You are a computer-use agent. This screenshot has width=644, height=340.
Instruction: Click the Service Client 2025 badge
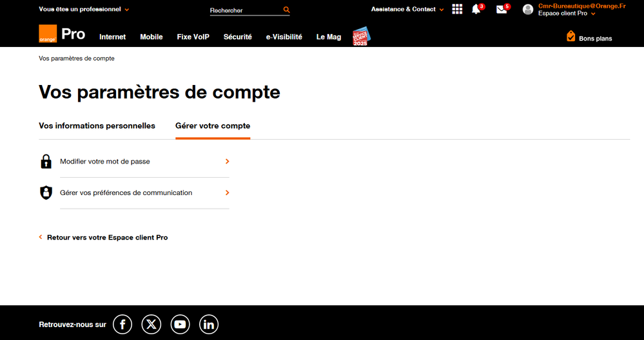click(x=362, y=36)
